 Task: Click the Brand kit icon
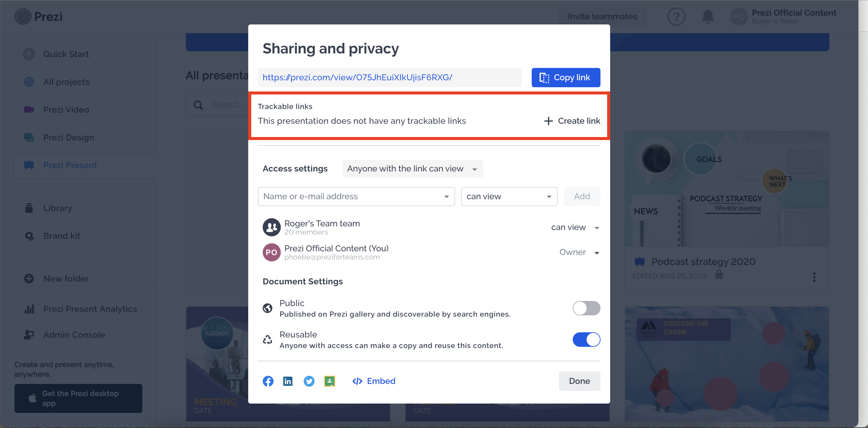pos(29,236)
